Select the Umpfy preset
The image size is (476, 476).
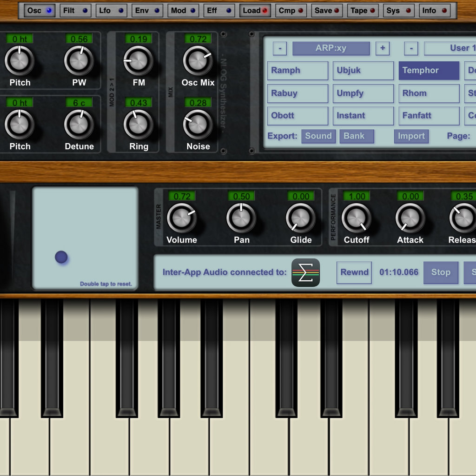pos(363,93)
